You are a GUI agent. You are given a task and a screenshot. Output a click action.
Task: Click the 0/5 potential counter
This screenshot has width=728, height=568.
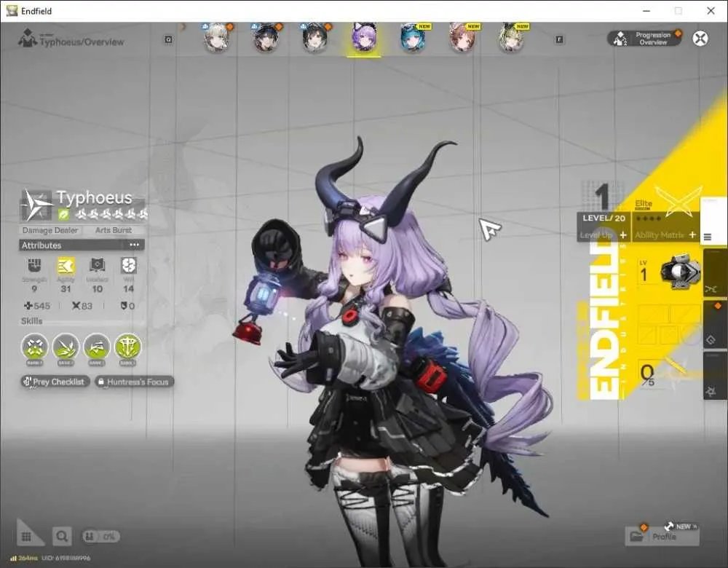coord(647,374)
